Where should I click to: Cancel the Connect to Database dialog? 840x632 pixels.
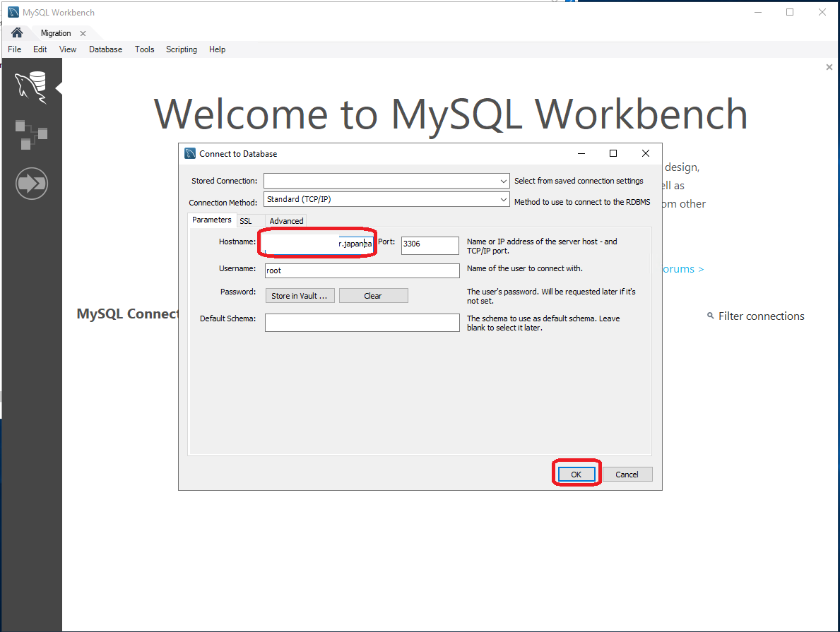(x=627, y=475)
